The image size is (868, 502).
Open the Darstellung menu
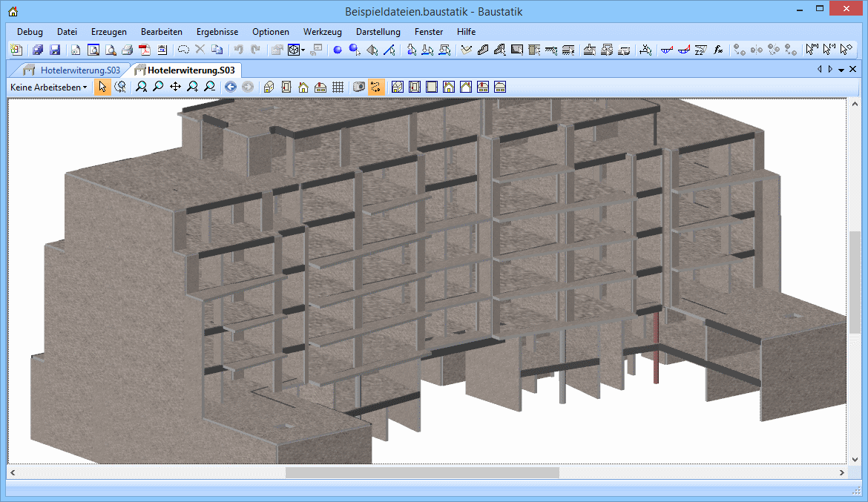tap(378, 32)
